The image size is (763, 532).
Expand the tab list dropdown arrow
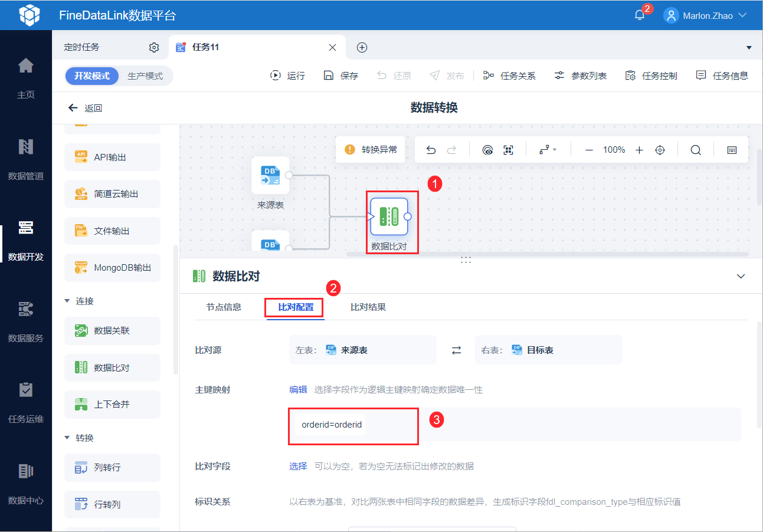[749, 47]
